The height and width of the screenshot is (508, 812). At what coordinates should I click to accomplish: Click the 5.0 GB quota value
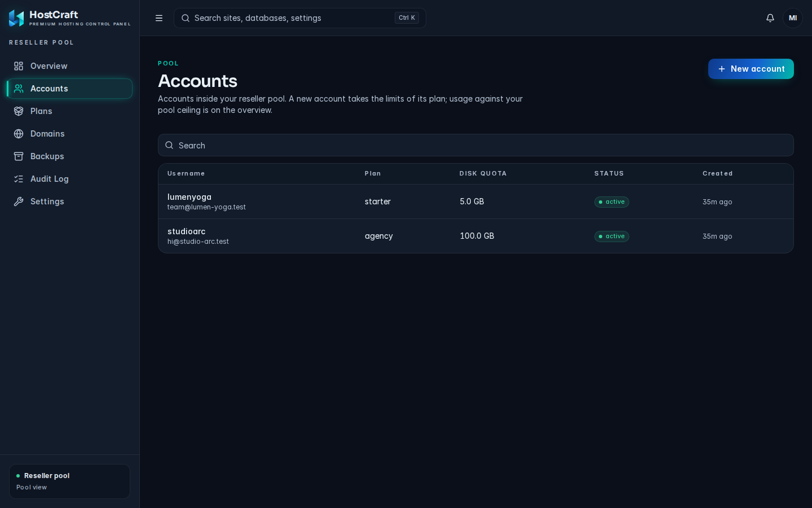coord(472,202)
